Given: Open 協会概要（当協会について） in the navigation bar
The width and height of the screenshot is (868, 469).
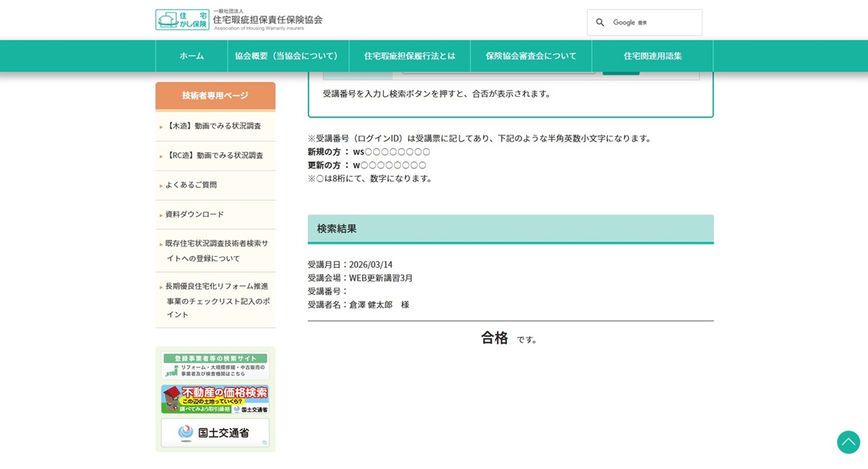Looking at the screenshot, I should pyautogui.click(x=288, y=56).
